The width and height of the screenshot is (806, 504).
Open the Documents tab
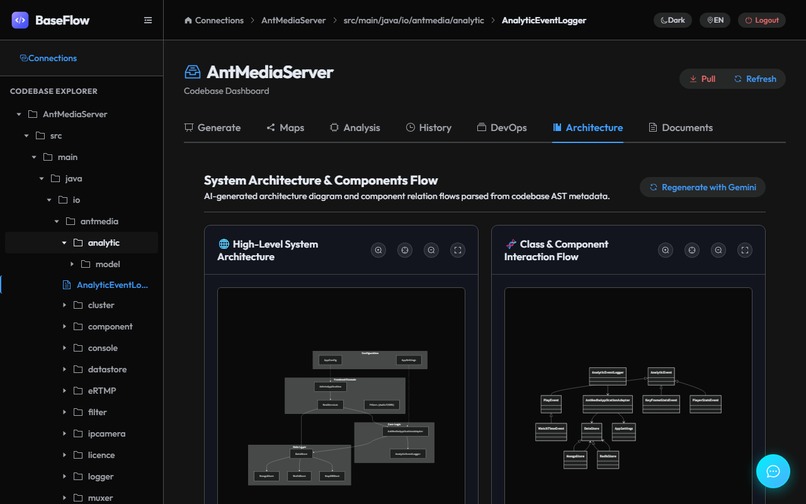[x=681, y=128]
